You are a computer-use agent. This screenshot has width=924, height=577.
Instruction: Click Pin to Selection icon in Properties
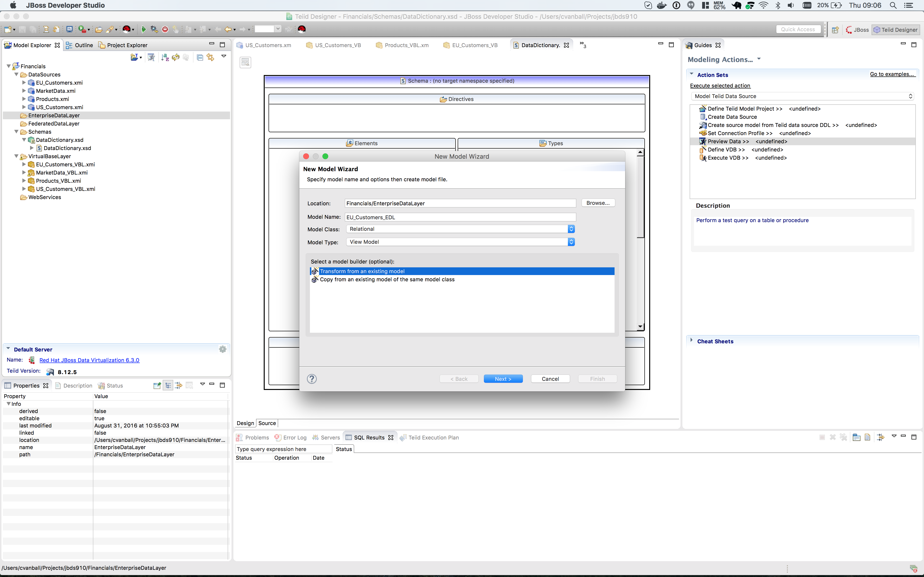coord(157,385)
